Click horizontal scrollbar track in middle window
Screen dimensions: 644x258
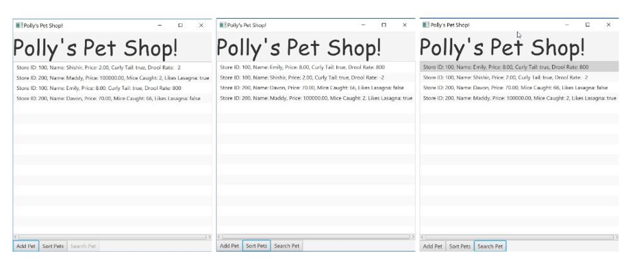click(x=316, y=237)
